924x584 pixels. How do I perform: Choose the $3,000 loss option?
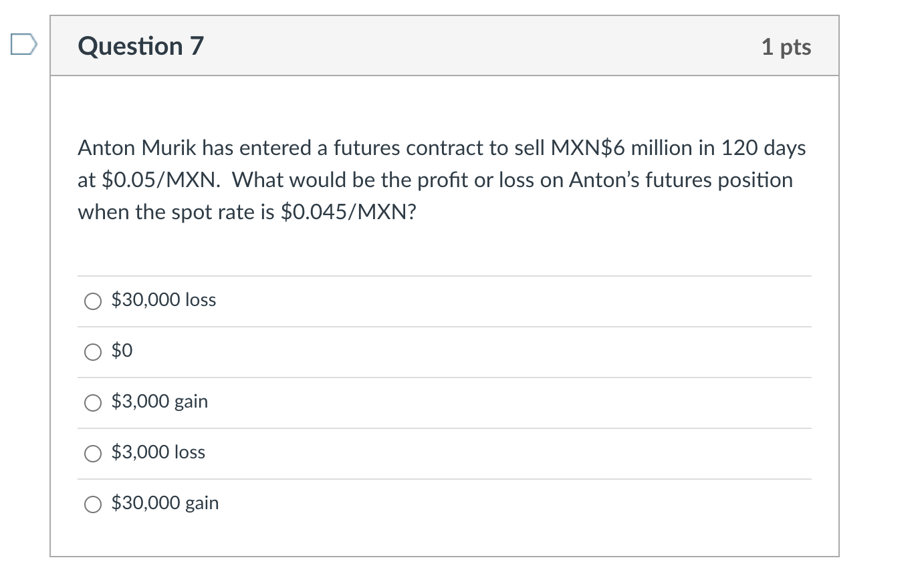tap(93, 454)
